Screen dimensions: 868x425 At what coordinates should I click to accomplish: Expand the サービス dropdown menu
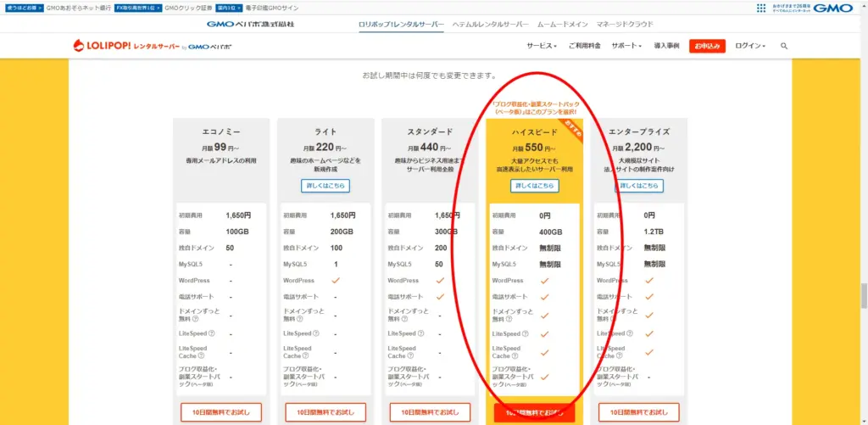(x=542, y=47)
